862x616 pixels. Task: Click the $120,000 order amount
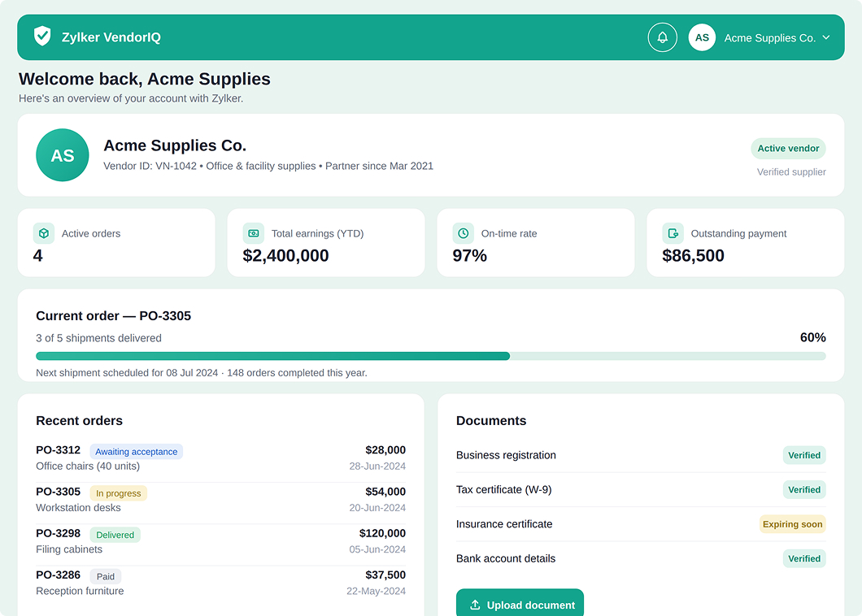tap(383, 534)
